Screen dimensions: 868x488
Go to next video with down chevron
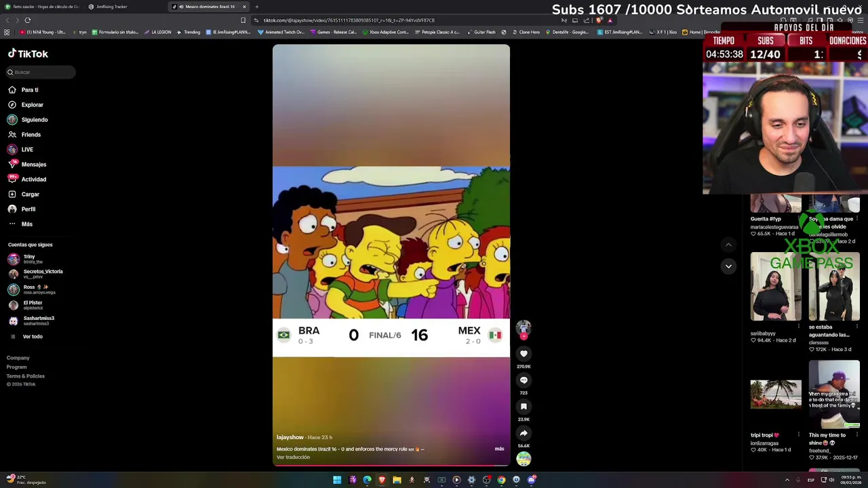(728, 266)
